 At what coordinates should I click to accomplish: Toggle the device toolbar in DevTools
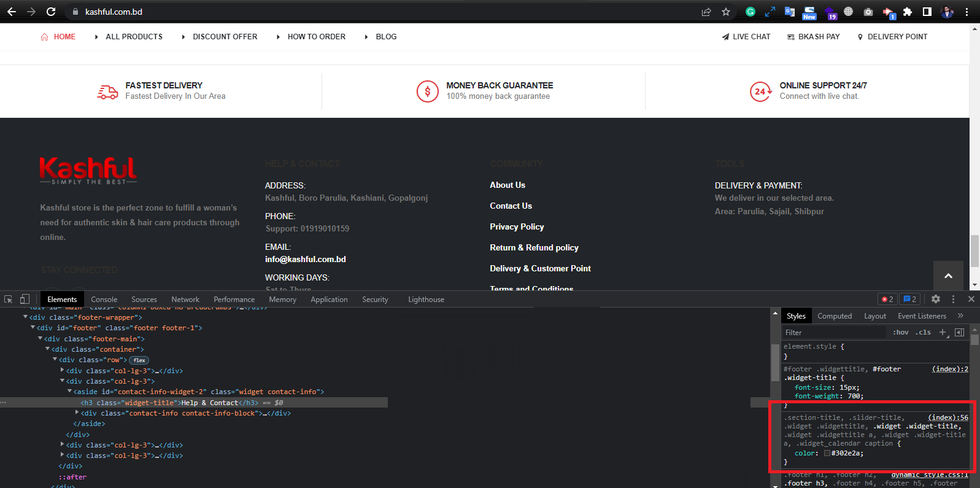click(x=25, y=299)
